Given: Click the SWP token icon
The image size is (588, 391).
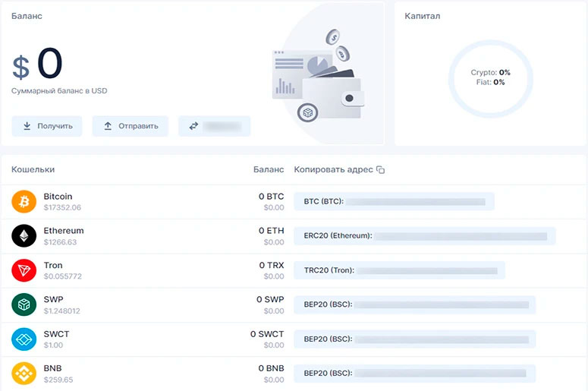Looking at the screenshot, I should [x=24, y=304].
